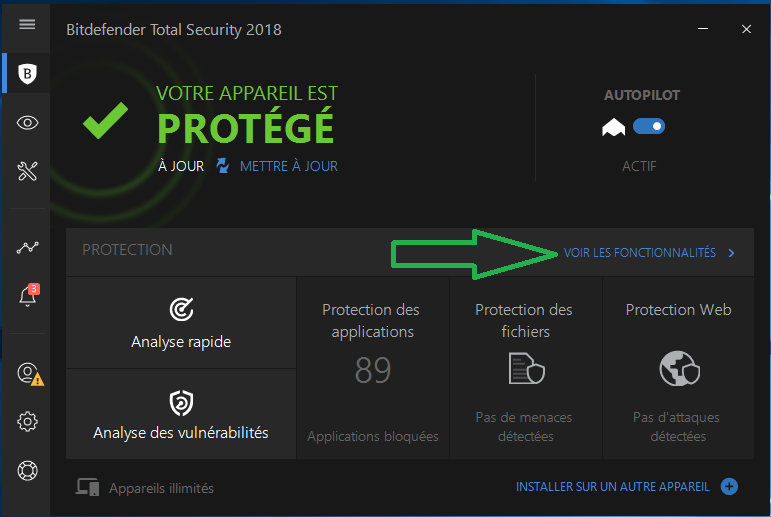Viewport: 771px width, 517px height.
Task: Click the file protection document icon
Action: (527, 368)
